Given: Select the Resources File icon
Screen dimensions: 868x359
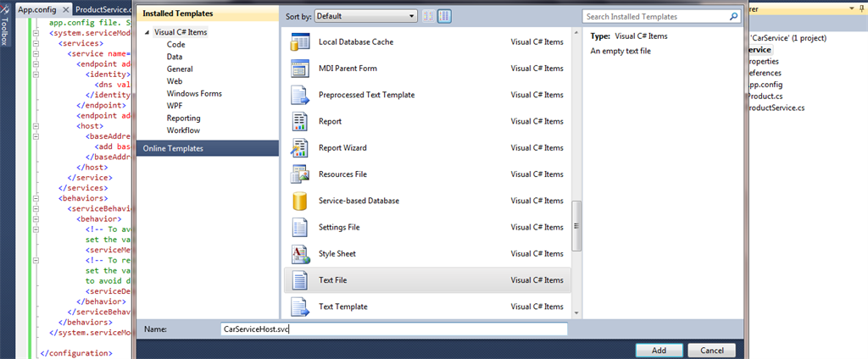Looking at the screenshot, I should click(x=301, y=174).
